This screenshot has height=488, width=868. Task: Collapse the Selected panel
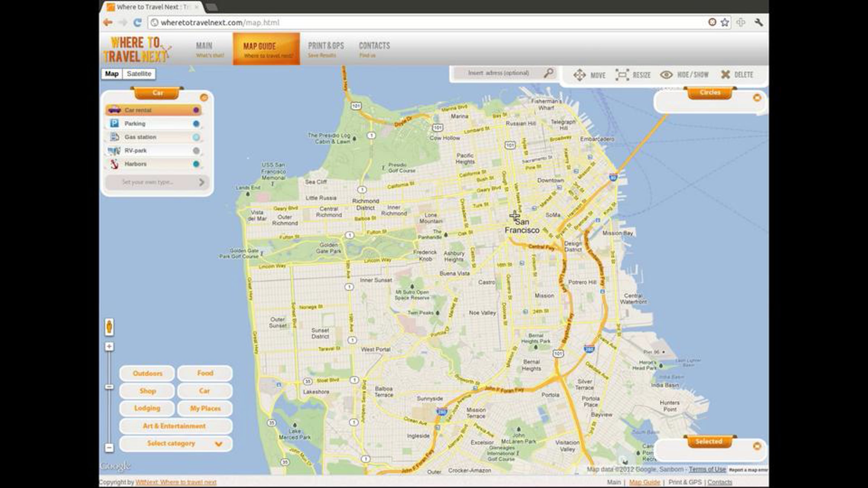point(757,446)
